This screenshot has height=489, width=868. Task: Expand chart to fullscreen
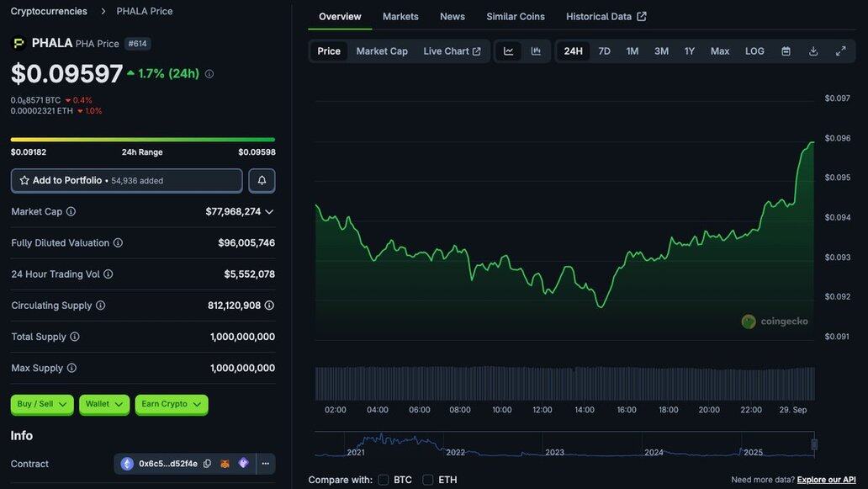point(840,51)
